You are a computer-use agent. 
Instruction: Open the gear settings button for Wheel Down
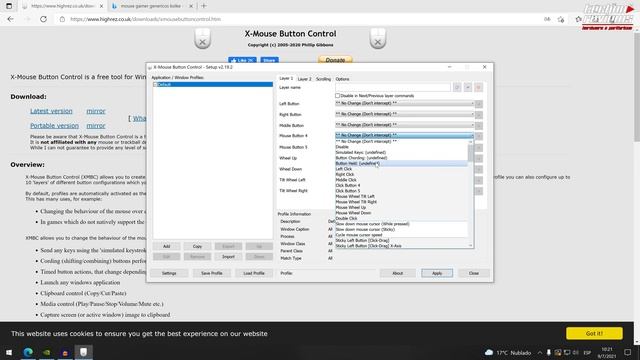tap(479, 169)
